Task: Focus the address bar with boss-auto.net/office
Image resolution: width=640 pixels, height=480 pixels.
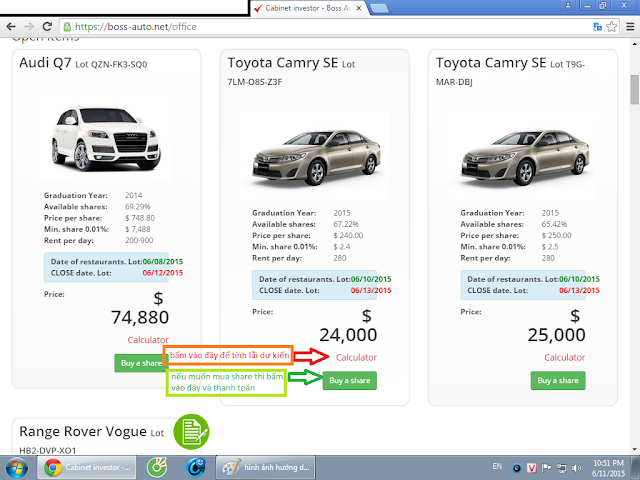Action: 327,27
